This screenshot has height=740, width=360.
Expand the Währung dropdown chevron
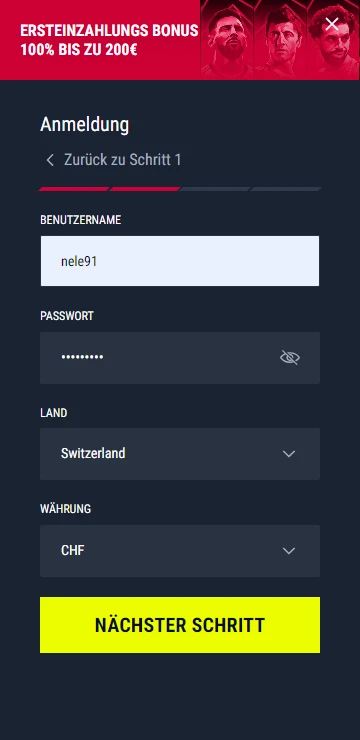[289, 551]
